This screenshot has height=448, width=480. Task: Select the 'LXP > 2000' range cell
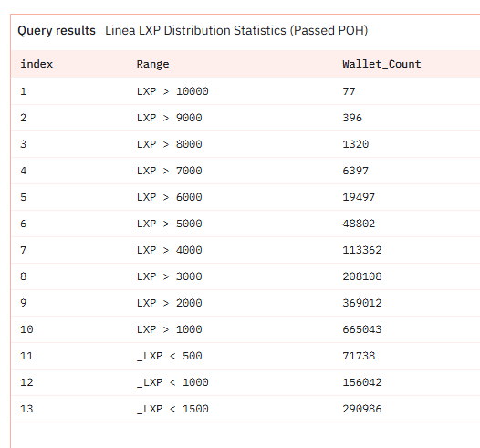click(x=170, y=303)
